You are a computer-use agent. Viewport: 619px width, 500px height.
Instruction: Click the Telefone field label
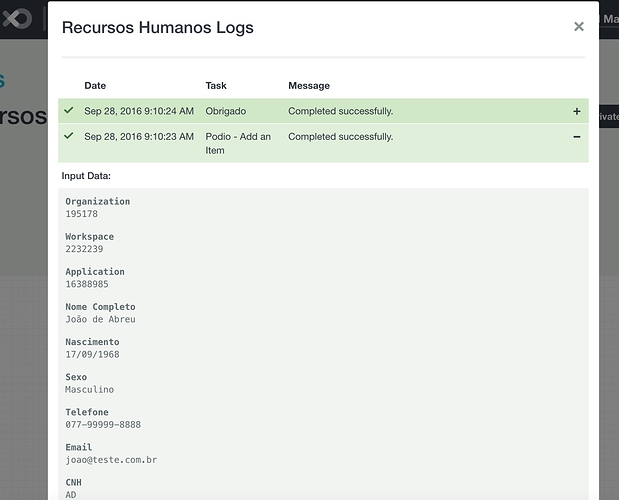[87, 412]
